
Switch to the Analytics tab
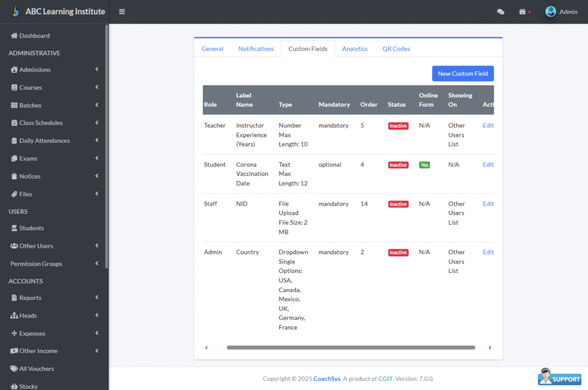354,49
